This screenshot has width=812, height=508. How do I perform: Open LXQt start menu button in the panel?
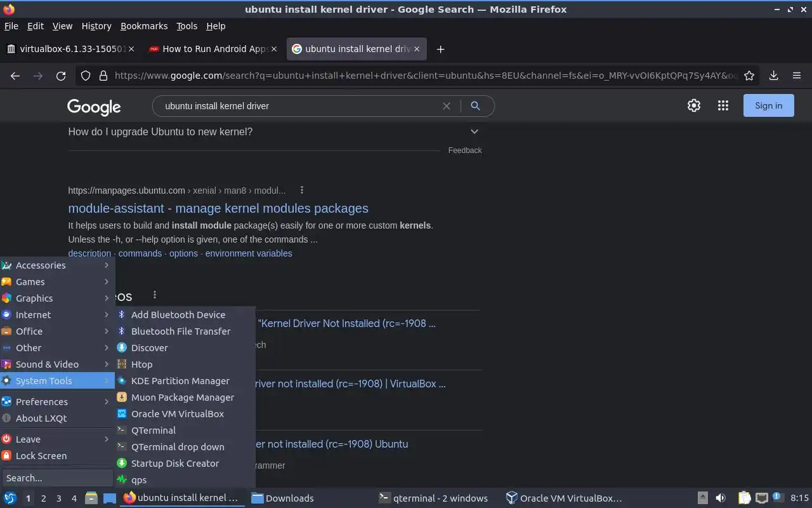point(10,498)
